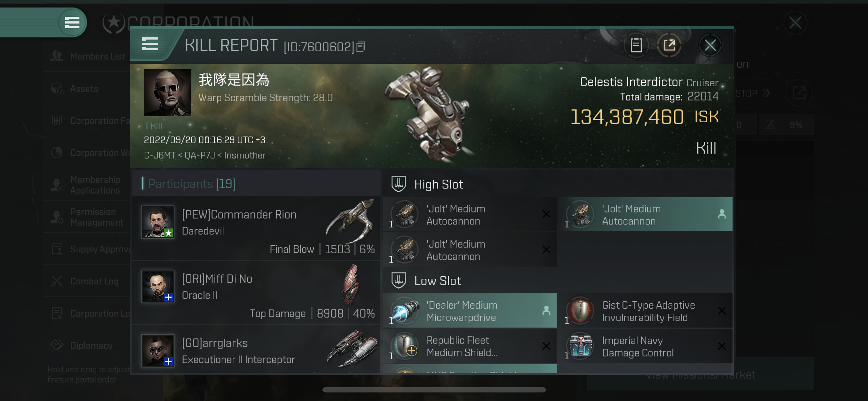View the victim pilot portrait
This screenshot has width=868, height=401.
click(x=167, y=93)
